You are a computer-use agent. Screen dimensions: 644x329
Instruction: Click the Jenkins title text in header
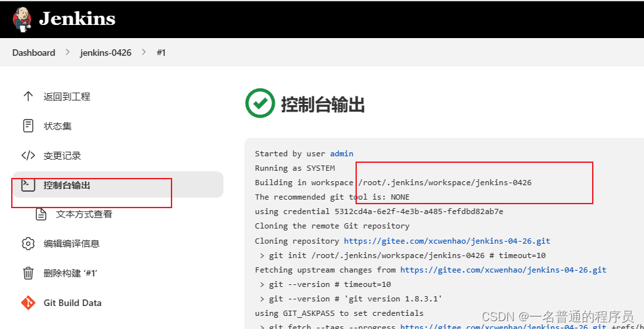click(78, 19)
